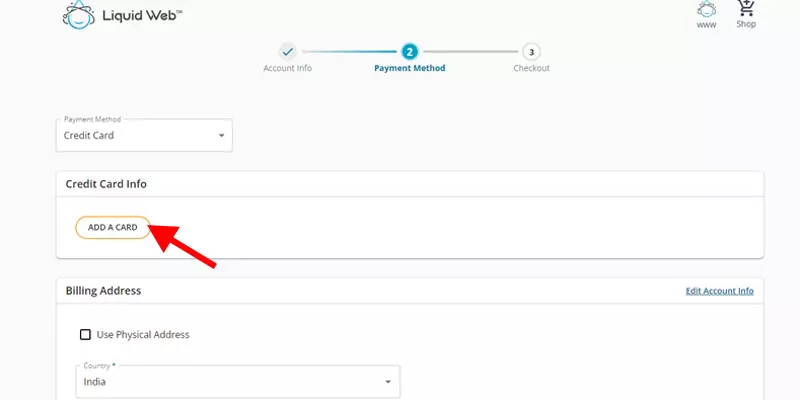Go to completed Account Info step checkmark
The width and height of the screenshot is (800, 400).
[x=287, y=52]
